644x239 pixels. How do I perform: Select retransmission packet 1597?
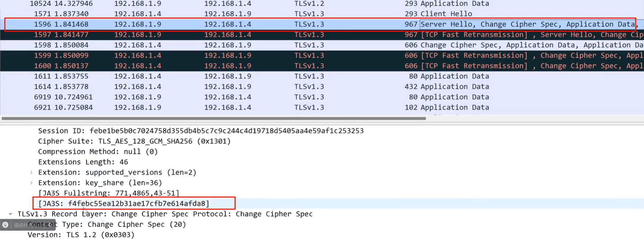pos(322,35)
